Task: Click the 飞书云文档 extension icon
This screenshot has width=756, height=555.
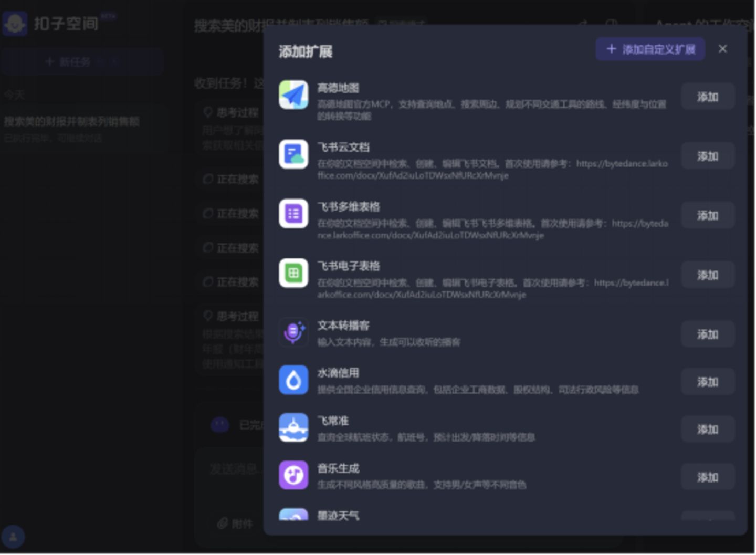Action: 293,154
